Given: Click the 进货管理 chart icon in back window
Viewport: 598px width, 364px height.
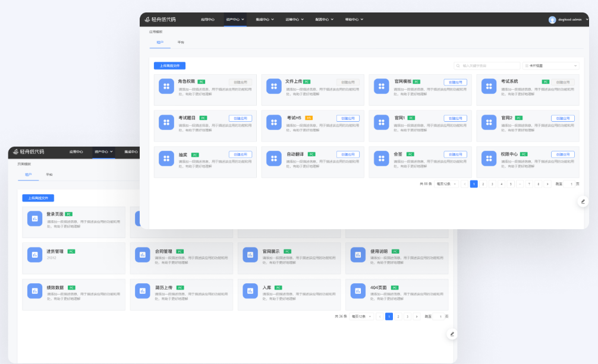Looking at the screenshot, I should point(34,255).
